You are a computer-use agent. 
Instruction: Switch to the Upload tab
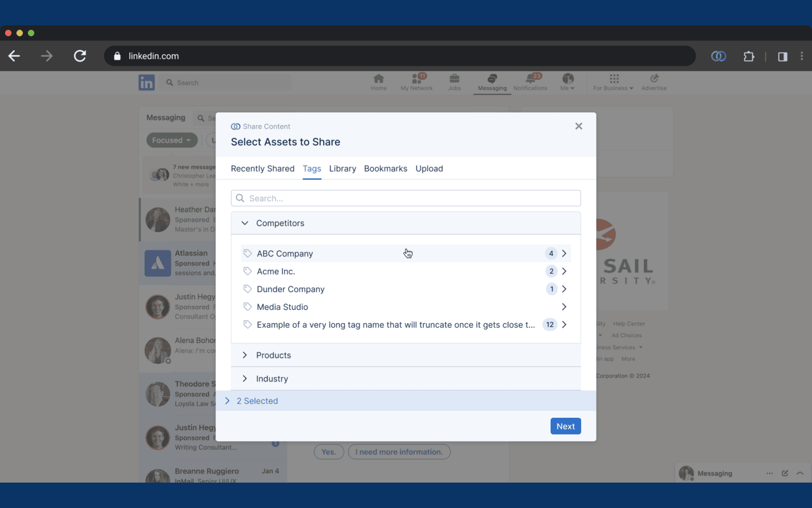click(429, 168)
